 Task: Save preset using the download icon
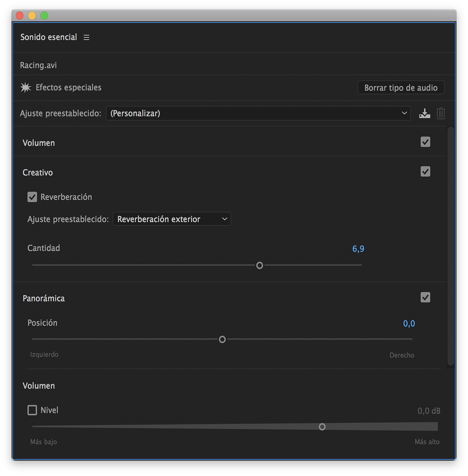[x=425, y=113]
